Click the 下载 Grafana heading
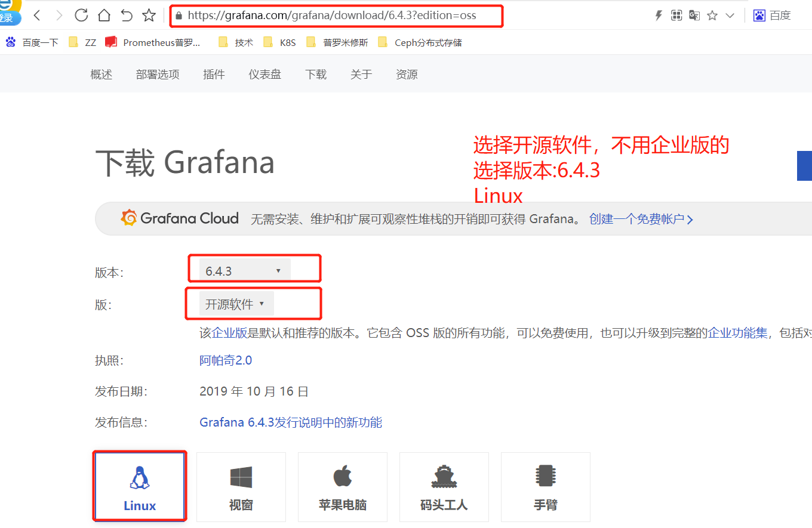The image size is (812, 528). (x=184, y=162)
